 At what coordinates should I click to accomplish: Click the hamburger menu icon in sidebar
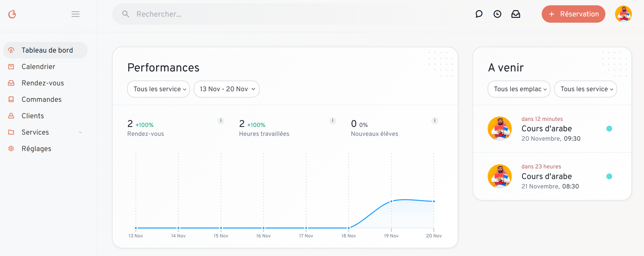(x=75, y=14)
